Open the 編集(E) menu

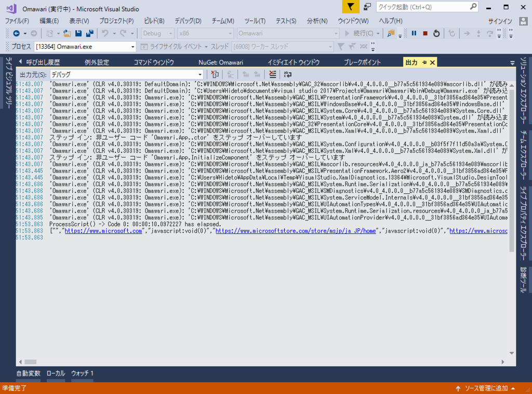[x=49, y=21]
